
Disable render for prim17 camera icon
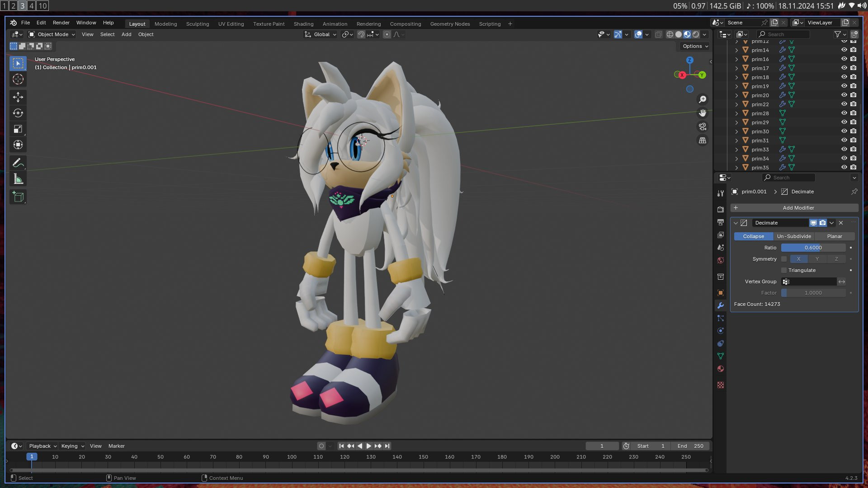click(853, 68)
